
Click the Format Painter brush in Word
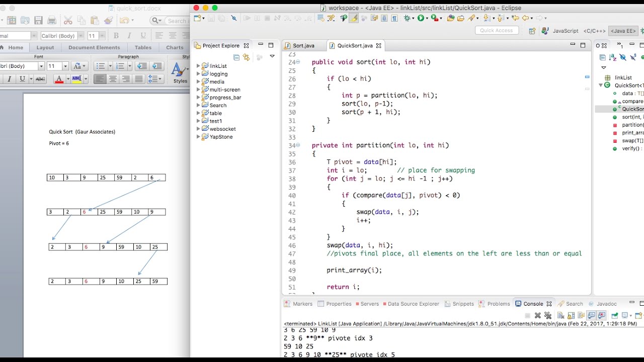click(108, 21)
